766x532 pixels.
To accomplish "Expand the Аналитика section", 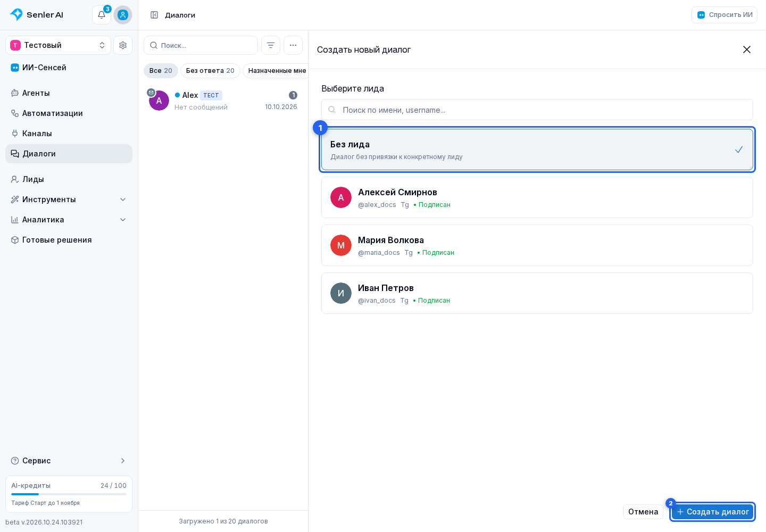I will [x=69, y=220].
